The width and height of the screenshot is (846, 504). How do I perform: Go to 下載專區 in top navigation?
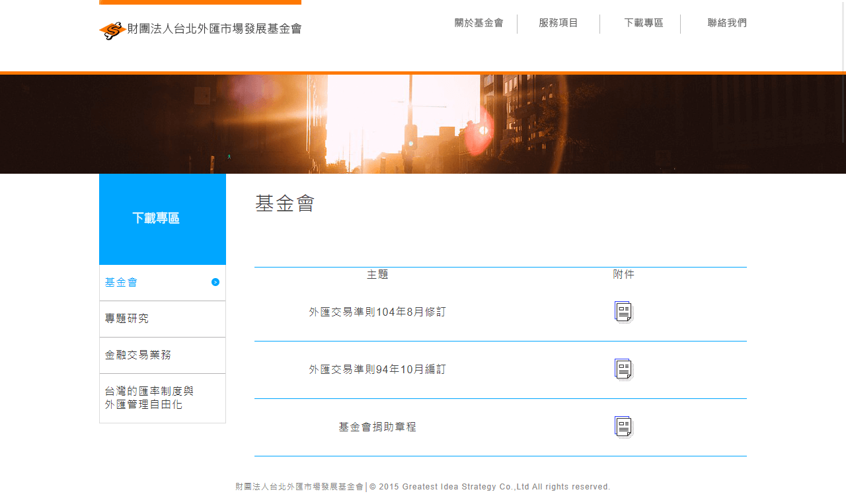click(x=644, y=23)
